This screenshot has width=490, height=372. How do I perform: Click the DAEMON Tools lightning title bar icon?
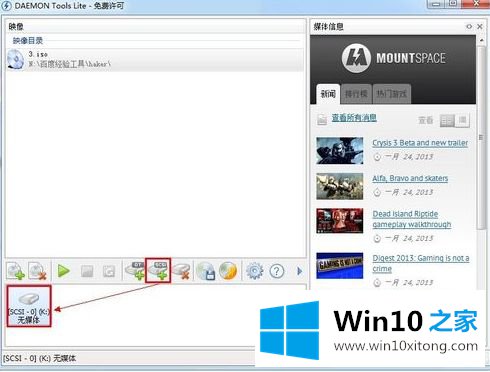pos(6,6)
